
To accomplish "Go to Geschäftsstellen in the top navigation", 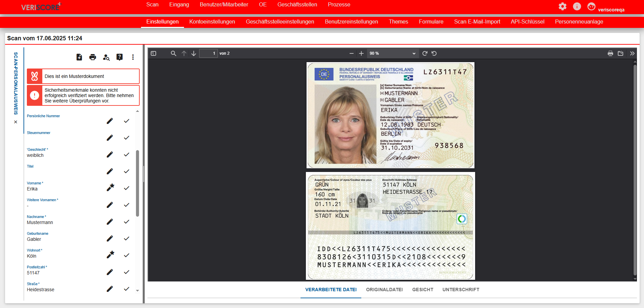I will point(297,5).
